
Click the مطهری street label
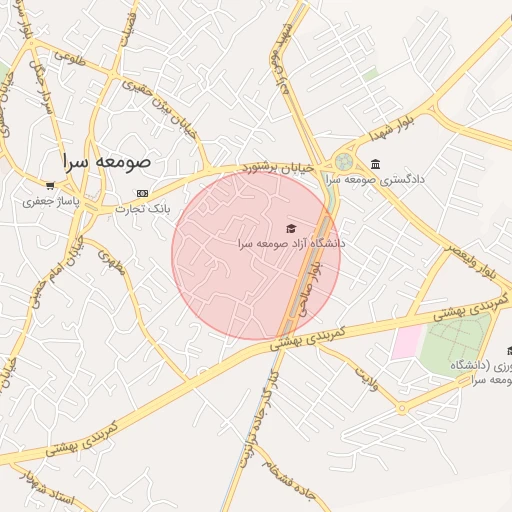(x=112, y=263)
